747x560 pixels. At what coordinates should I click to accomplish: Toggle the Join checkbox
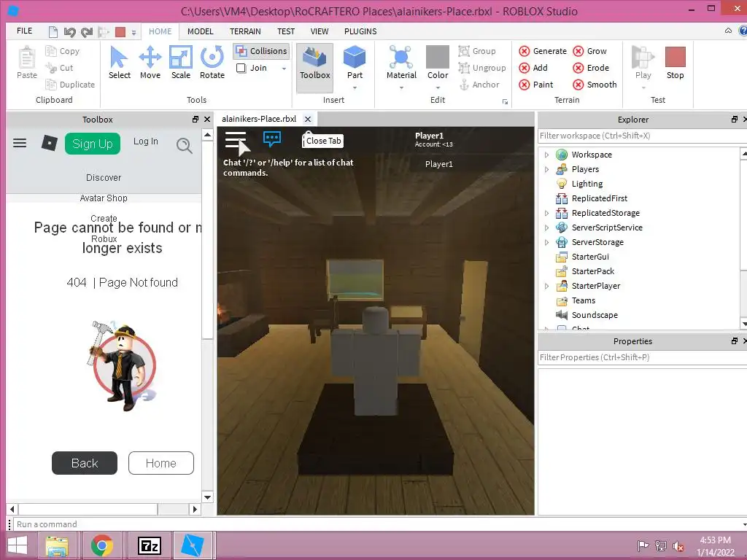point(241,68)
